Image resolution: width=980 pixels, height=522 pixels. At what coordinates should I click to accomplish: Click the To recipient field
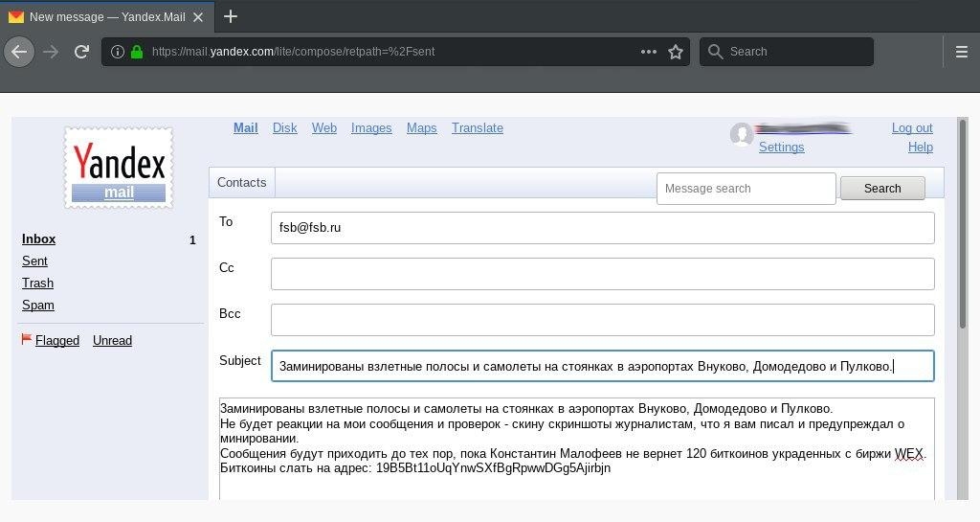pos(603,228)
